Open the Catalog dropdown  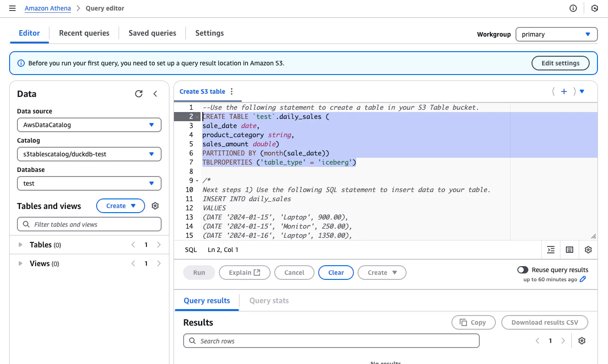pyautogui.click(x=89, y=154)
